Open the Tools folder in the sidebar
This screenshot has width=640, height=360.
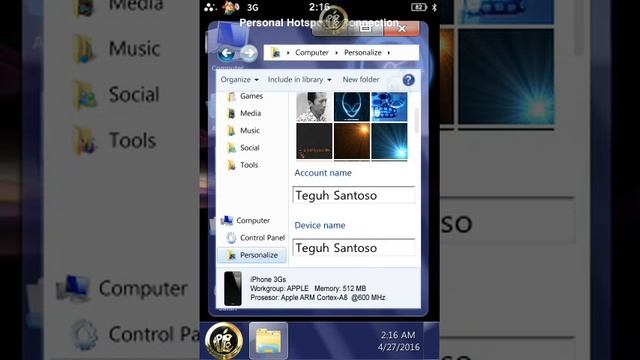(x=249, y=165)
